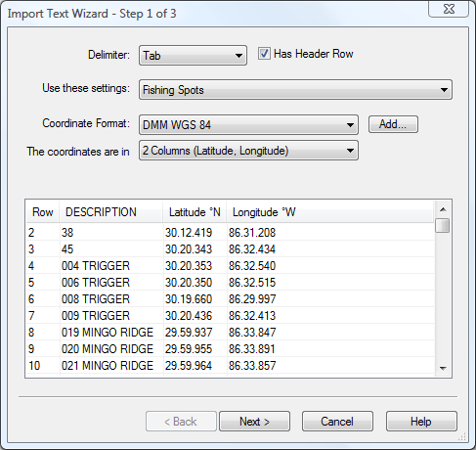Click latitude value 29.59.964
The width and height of the screenshot is (476, 450).
tap(189, 366)
